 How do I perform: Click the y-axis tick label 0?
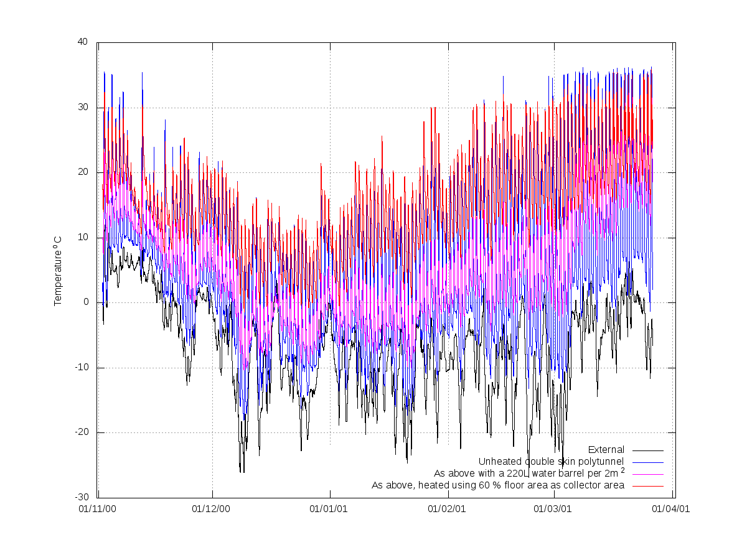coord(86,302)
